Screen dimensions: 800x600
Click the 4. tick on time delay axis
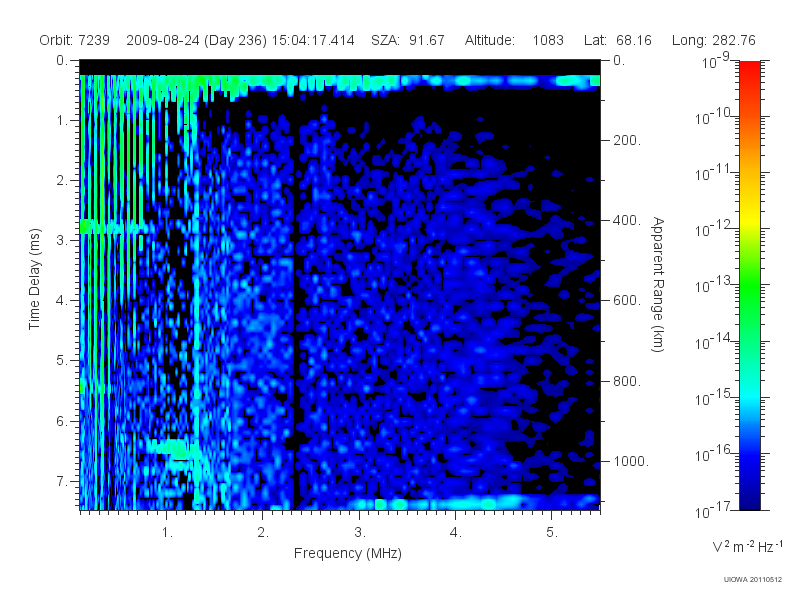pyautogui.click(x=62, y=301)
